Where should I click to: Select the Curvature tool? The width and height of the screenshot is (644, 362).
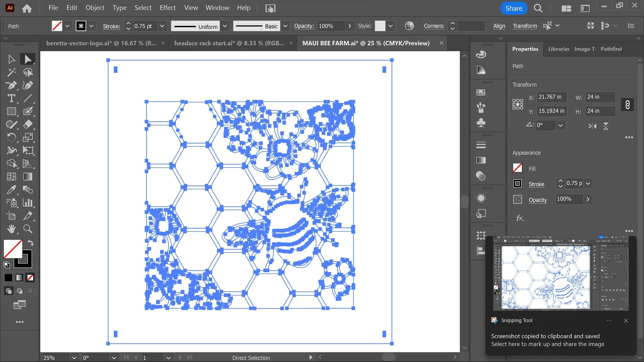[28, 85]
